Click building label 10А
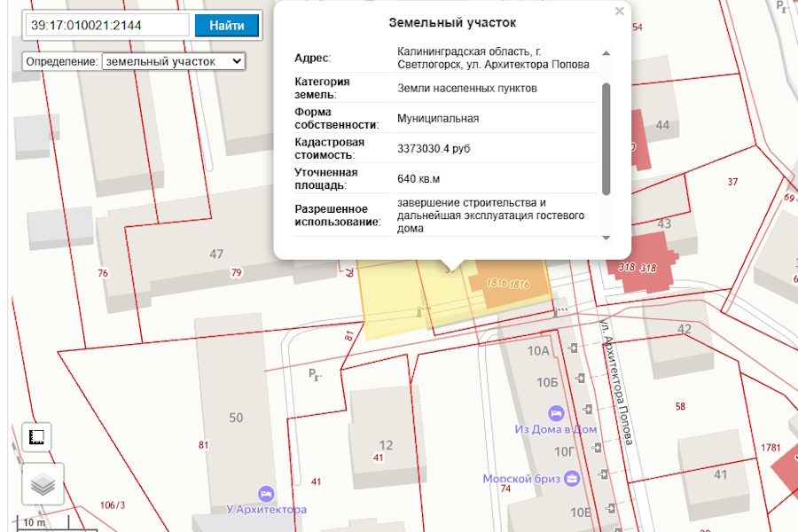798x532 pixels. coord(538,351)
